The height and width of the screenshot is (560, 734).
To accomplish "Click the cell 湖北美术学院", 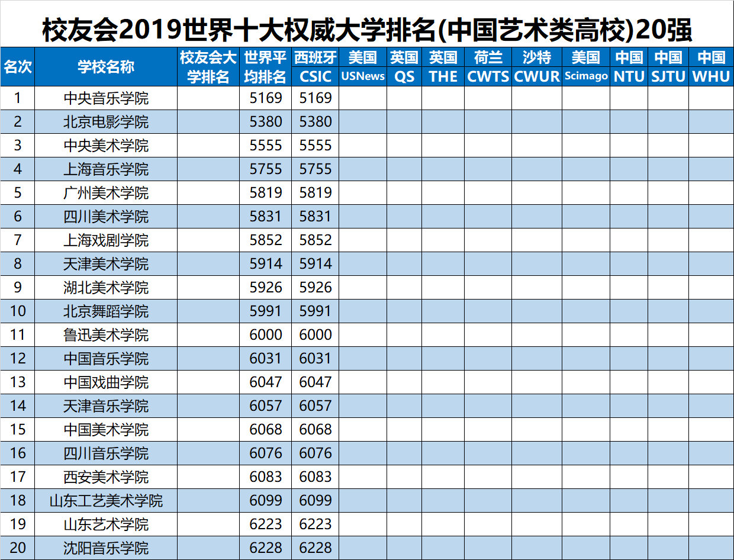I will (x=106, y=288).
